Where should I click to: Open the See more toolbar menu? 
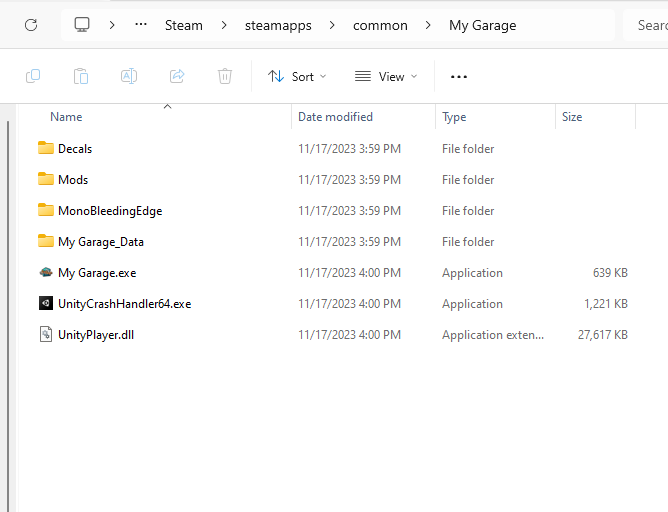click(x=459, y=77)
